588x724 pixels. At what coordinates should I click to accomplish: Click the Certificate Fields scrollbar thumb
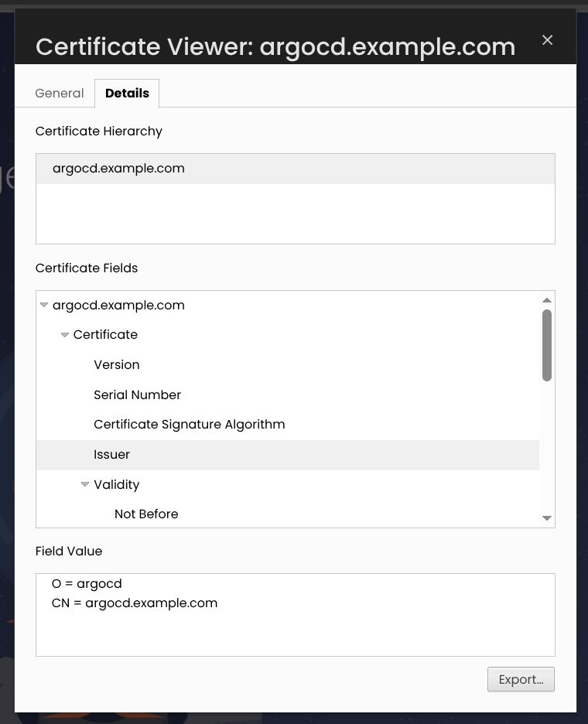pos(547,346)
